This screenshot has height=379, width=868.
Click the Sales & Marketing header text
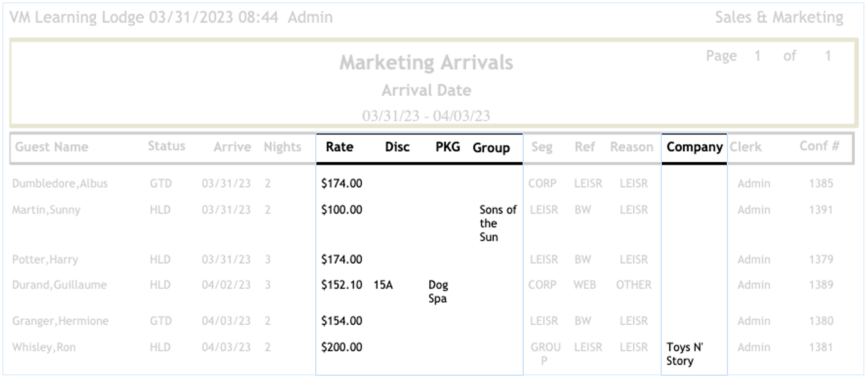pyautogui.click(x=778, y=18)
